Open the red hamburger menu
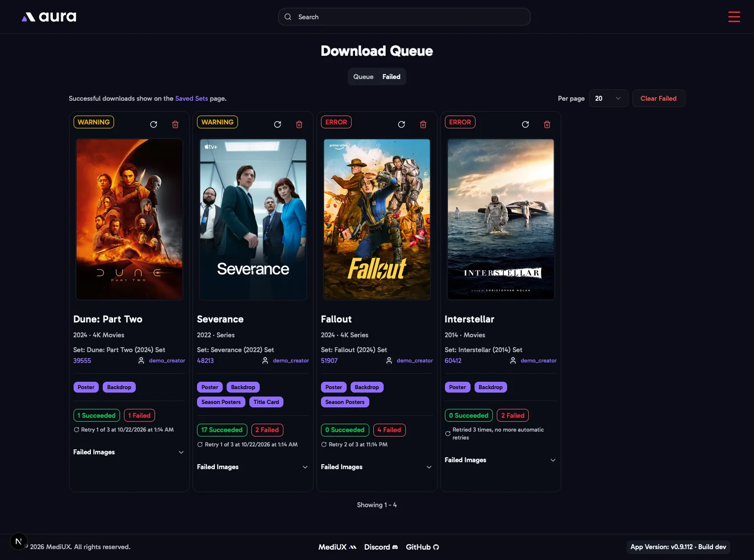This screenshot has height=560, width=754. click(734, 17)
